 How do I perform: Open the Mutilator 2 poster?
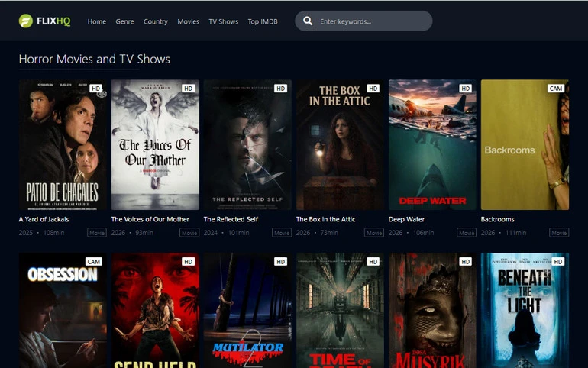pos(247,310)
